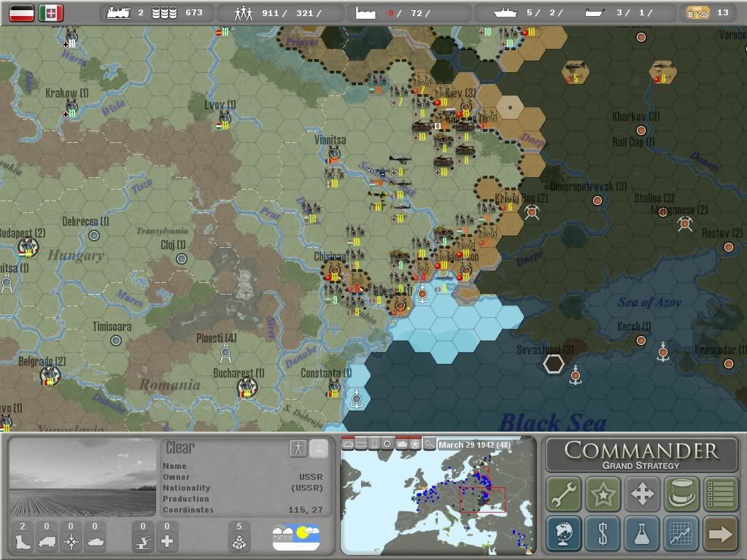Toggle the third minimap filter button
The height and width of the screenshot is (560, 747).
pos(374,444)
